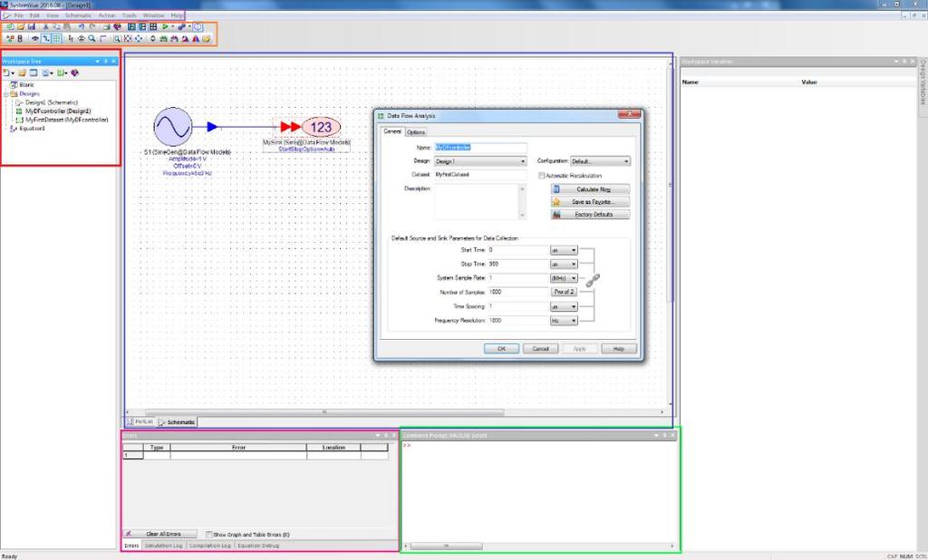Viewport: 928px width, 560px height.
Task: Open the File menu
Action: [18, 15]
